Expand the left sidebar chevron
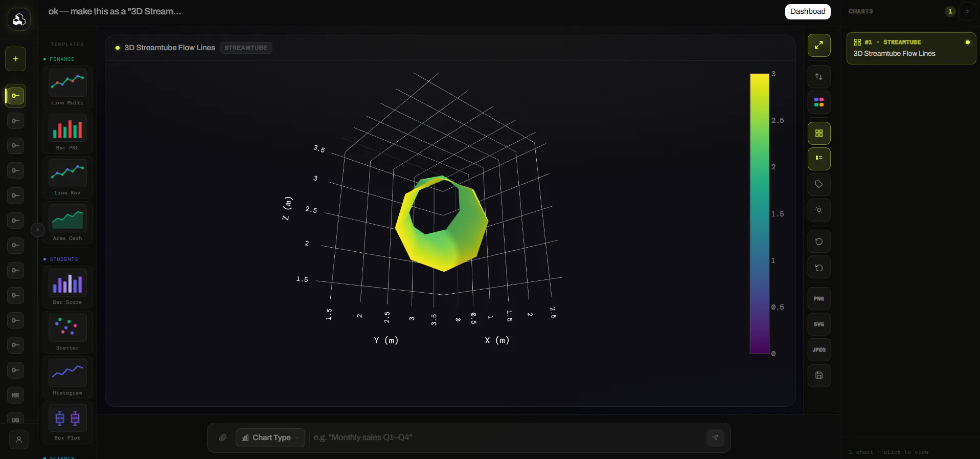 point(37,230)
